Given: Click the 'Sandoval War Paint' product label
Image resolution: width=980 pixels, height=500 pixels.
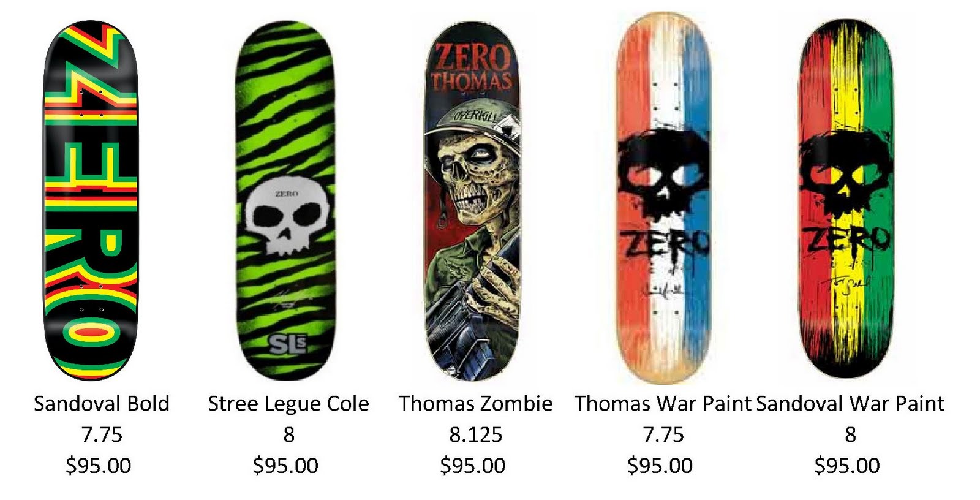Looking at the screenshot, I should pyautogui.click(x=850, y=404).
